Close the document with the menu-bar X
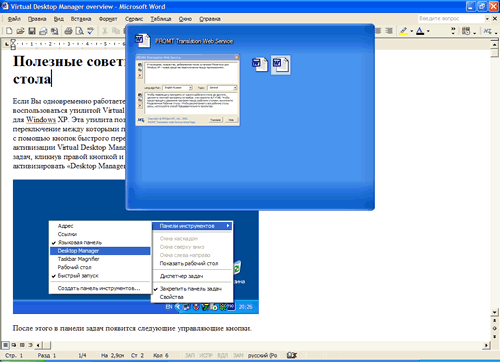This screenshot has height=362, width=500. click(x=495, y=19)
